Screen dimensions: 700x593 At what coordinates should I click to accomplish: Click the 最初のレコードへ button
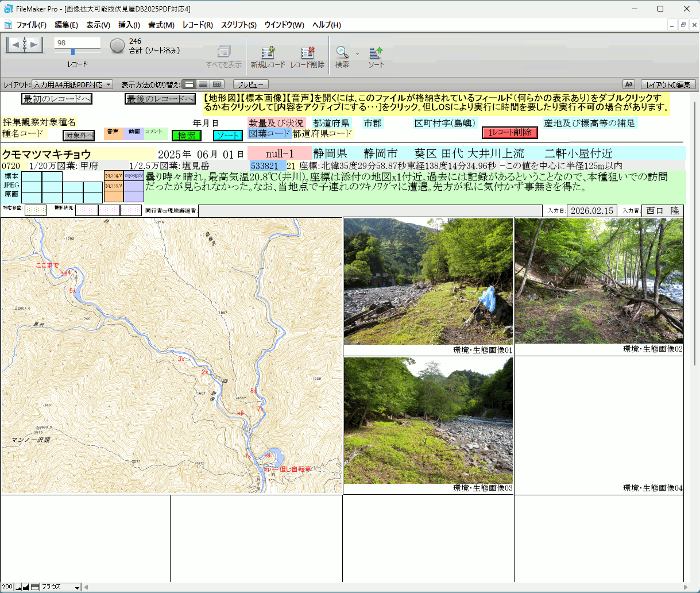click(x=56, y=99)
